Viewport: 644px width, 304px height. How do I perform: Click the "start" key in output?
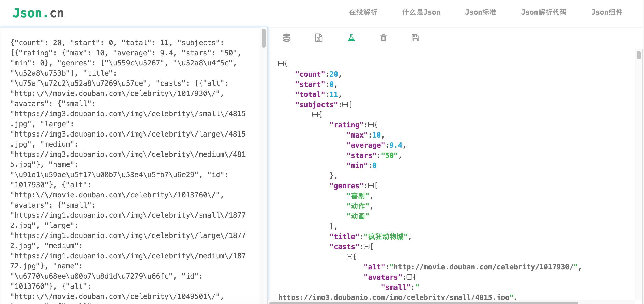tap(310, 84)
